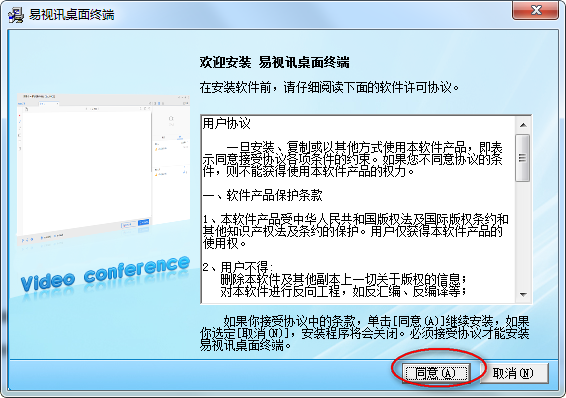
Task: Click the 在安装软件前 instruction sentence
Action: point(329,87)
